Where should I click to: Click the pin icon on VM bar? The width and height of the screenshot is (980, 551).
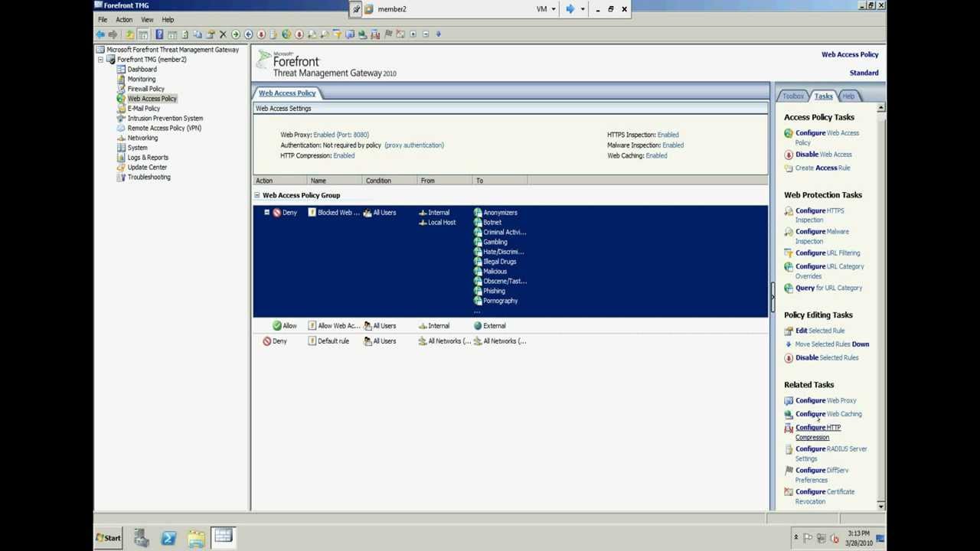click(356, 9)
